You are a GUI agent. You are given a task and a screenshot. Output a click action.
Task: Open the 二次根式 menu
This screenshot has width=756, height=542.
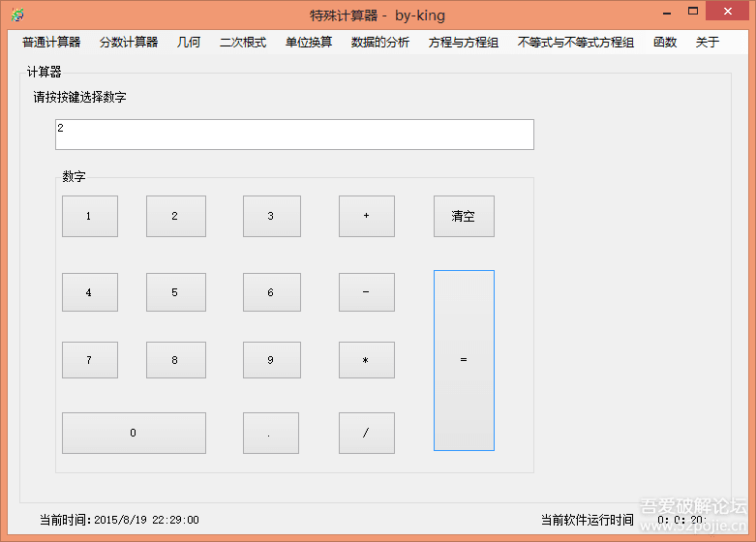coord(243,43)
